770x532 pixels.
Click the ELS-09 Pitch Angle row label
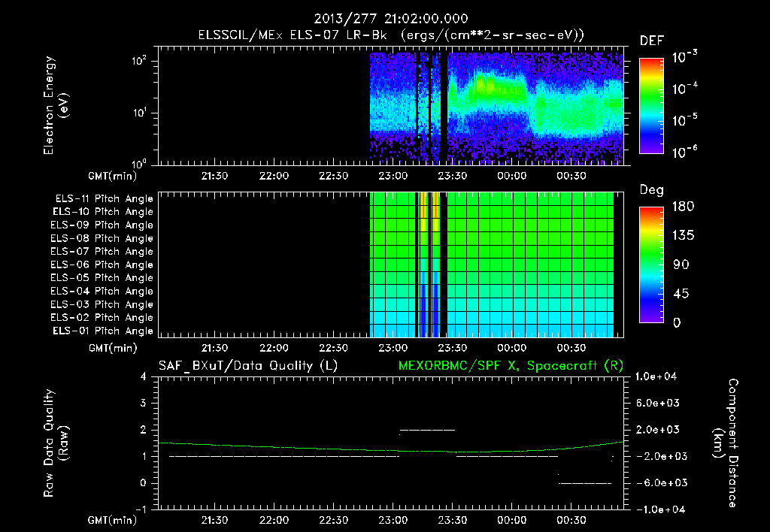click(102, 225)
